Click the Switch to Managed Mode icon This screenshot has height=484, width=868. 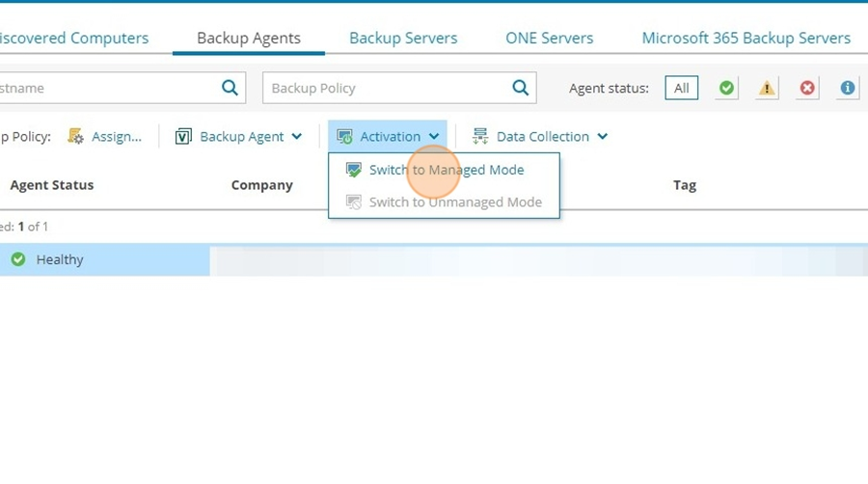coord(354,170)
